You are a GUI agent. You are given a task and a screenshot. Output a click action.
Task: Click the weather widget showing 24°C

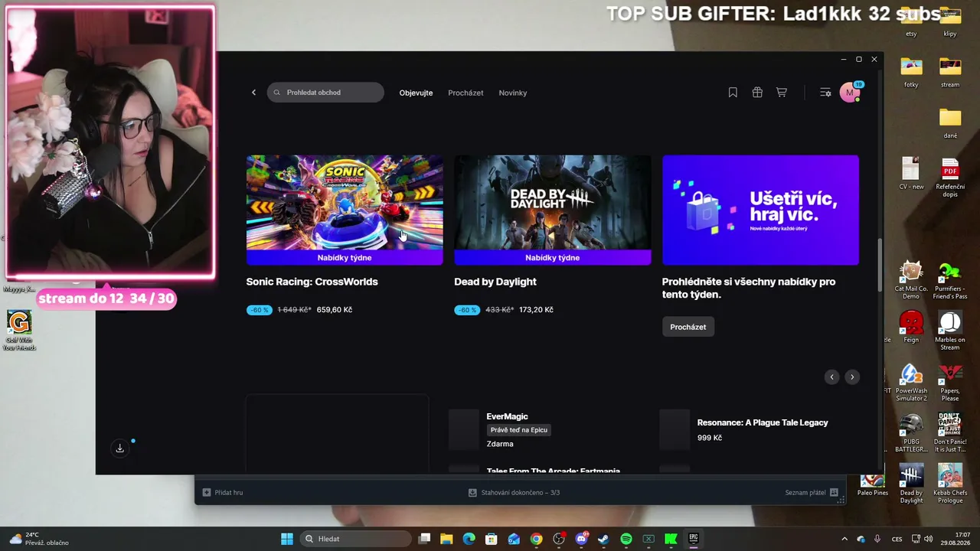tap(39, 539)
